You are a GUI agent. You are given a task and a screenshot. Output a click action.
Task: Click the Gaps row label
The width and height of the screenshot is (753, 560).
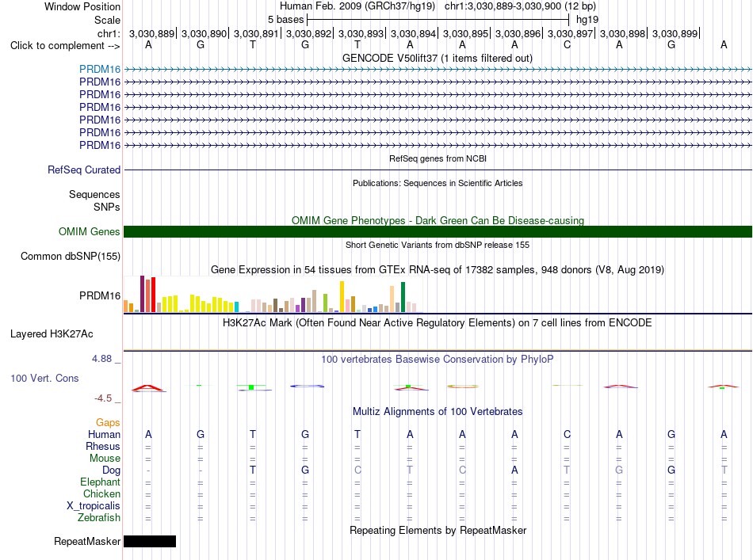[108, 422]
